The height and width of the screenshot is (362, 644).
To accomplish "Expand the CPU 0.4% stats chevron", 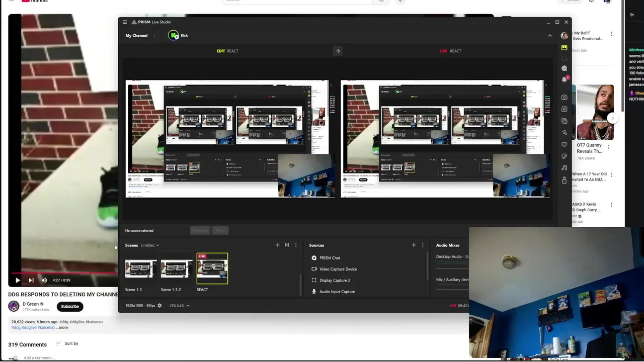I will pyautogui.click(x=188, y=305).
